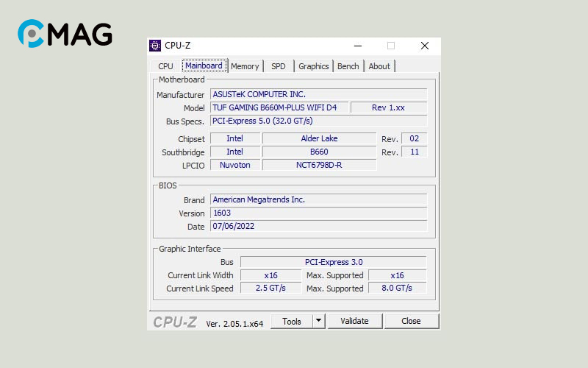Click the Tools button
Viewport: 588px width, 368px height.
pos(291,322)
